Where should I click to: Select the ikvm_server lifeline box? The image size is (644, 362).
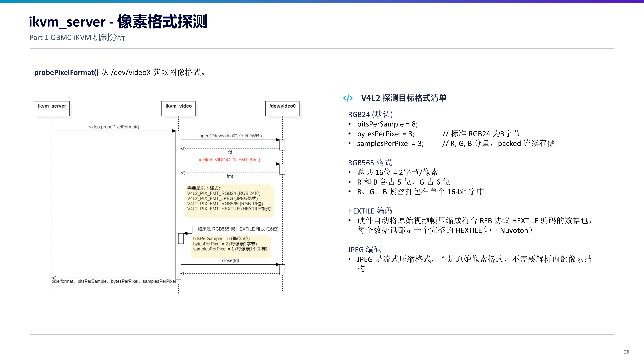(52, 108)
